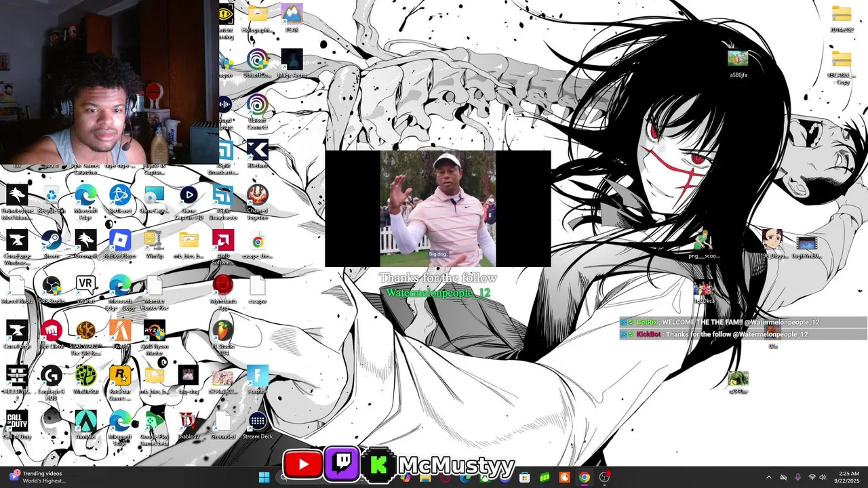Click the Tiger Woods video clip
The height and width of the screenshot is (488, 868).
tap(438, 209)
